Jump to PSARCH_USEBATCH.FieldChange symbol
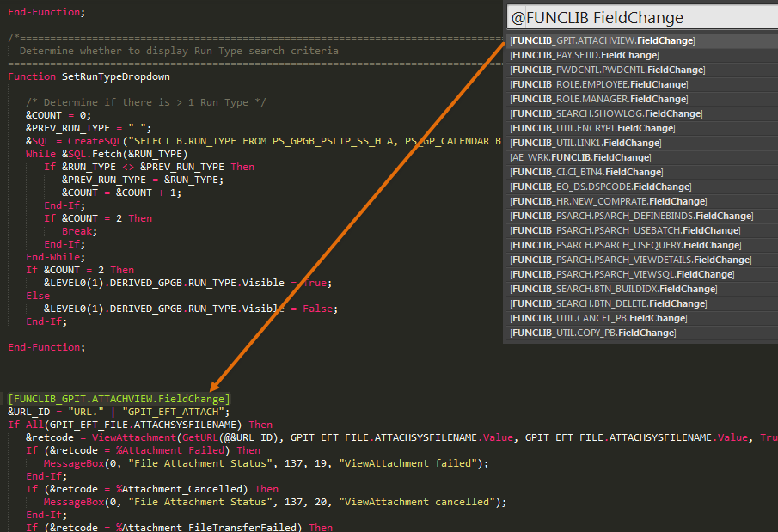778x532 pixels. click(643, 231)
